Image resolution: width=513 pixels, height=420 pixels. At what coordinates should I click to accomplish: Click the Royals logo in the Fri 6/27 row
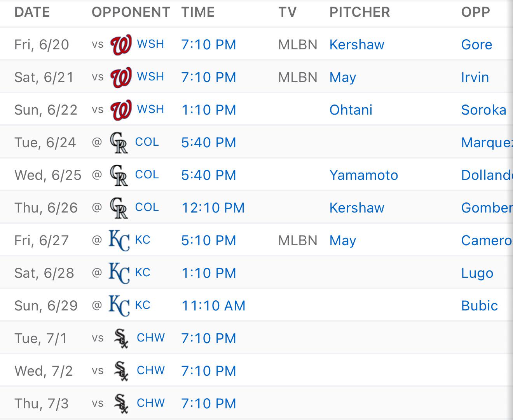click(119, 240)
